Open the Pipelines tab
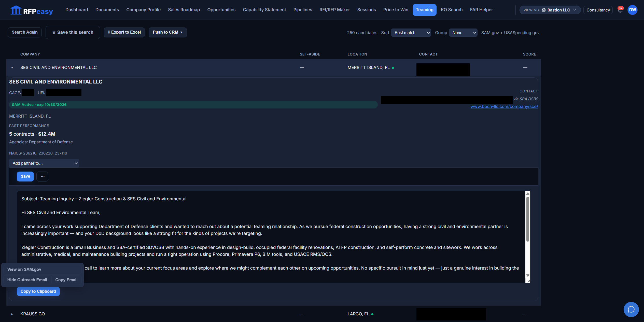 (303, 10)
